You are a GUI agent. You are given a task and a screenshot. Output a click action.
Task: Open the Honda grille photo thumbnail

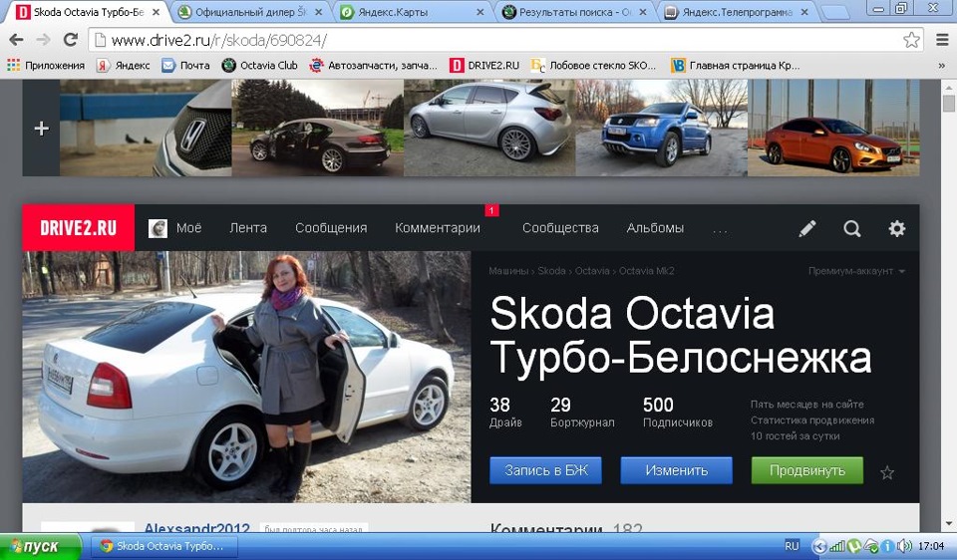pyautogui.click(x=146, y=129)
